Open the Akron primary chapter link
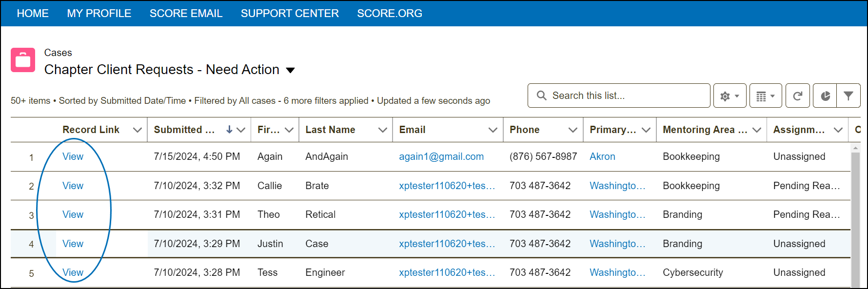The image size is (868, 289). (x=602, y=156)
